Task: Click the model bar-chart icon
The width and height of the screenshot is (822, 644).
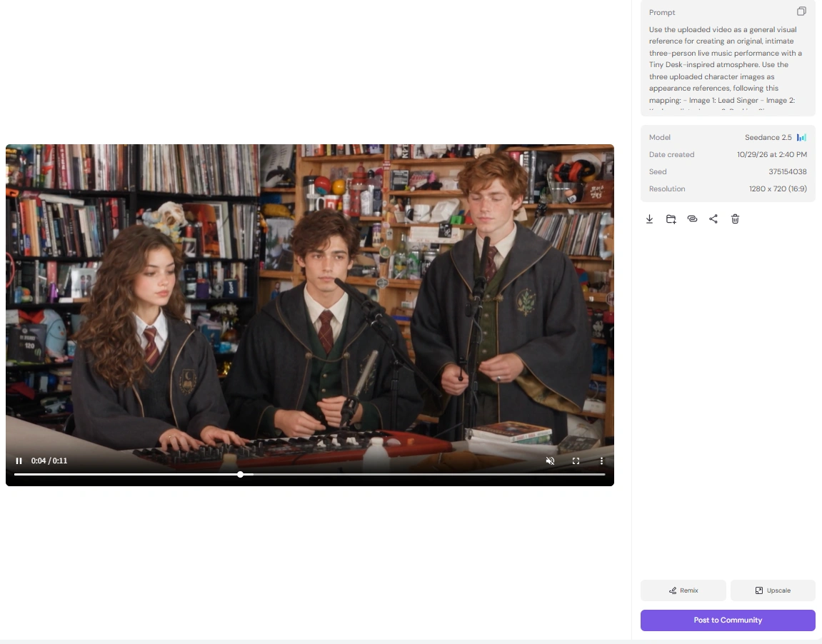Action: 801,137
